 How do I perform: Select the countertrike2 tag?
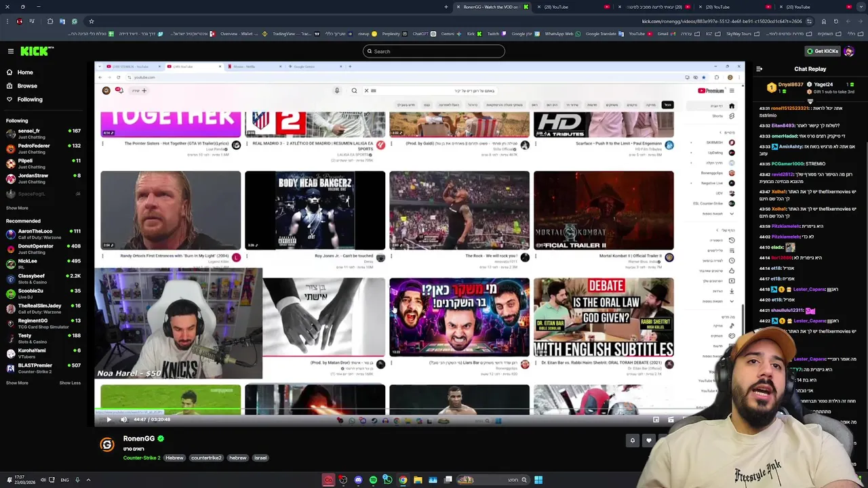[x=206, y=458]
